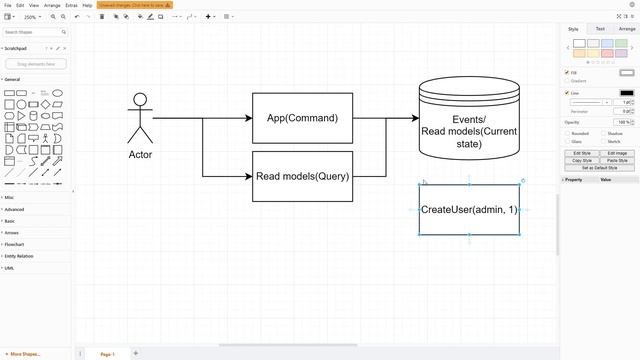Toggle the Fill checkbox

[567, 72]
